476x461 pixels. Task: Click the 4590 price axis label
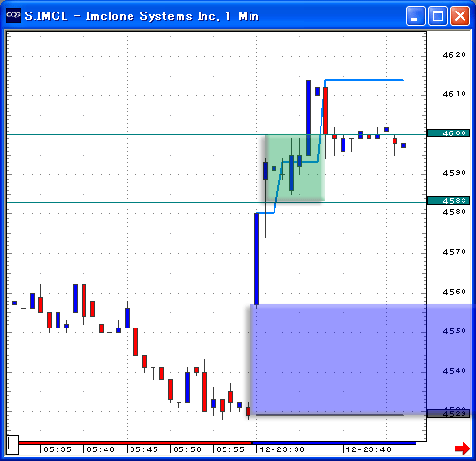click(454, 173)
